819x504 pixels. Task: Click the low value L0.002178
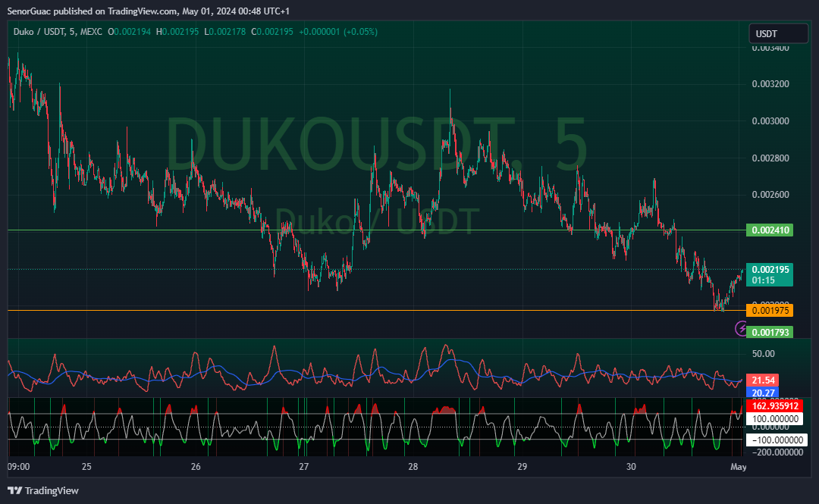point(225,32)
